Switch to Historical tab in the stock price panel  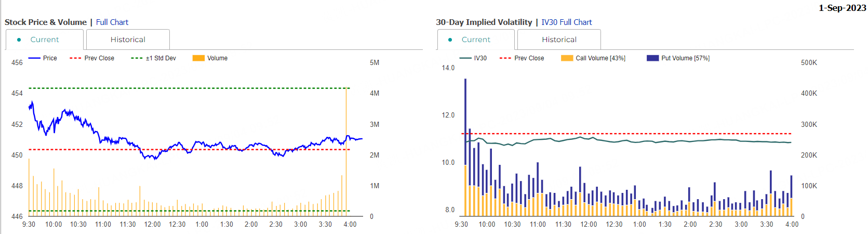click(128, 40)
